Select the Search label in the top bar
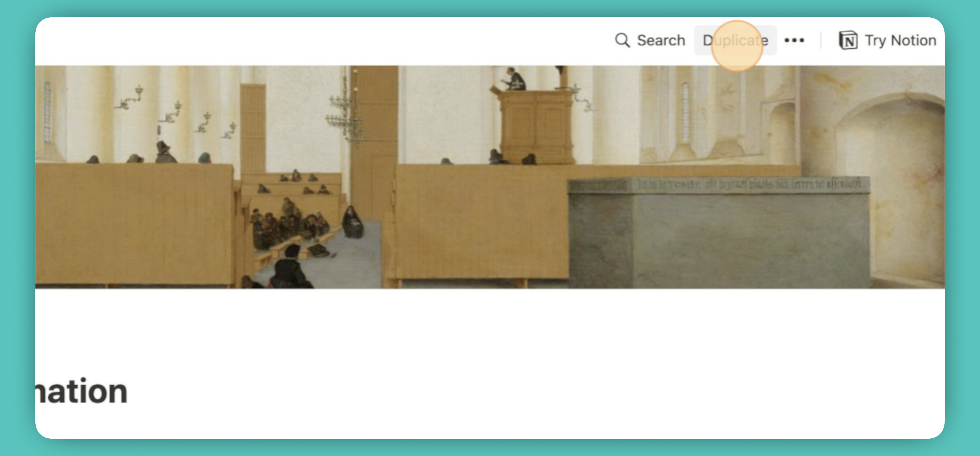Screen dimensions: 980x456 (661, 40)
